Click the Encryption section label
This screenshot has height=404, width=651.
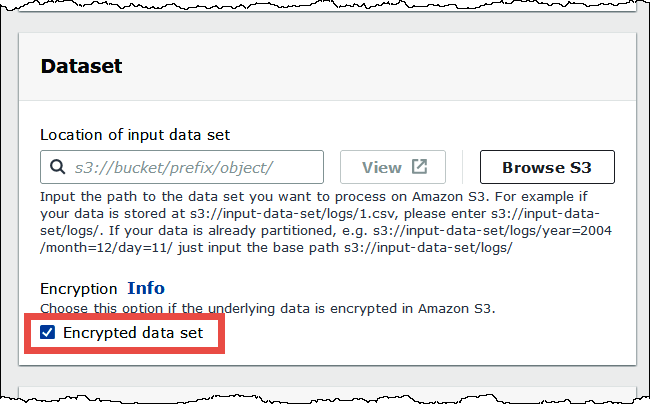click(x=79, y=288)
